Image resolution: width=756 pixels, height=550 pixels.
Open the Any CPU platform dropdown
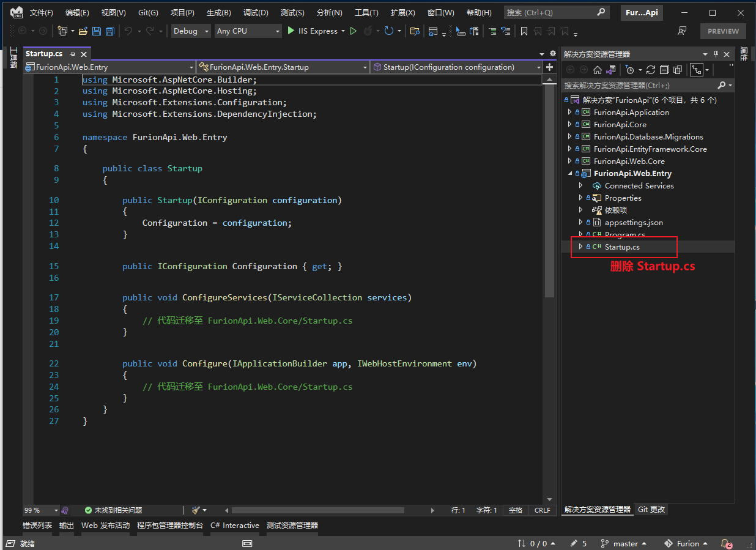[x=248, y=31]
